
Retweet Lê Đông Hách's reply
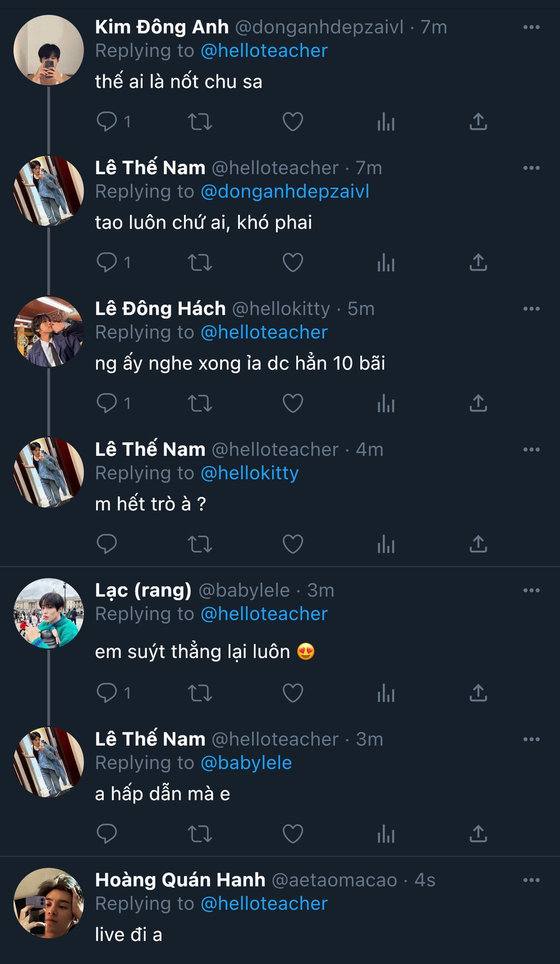click(x=200, y=403)
